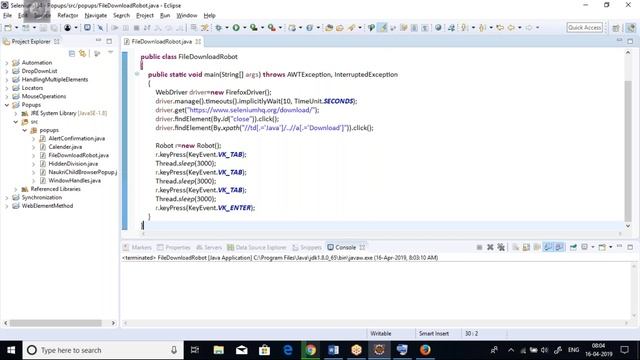
Task: Open the Navigate menu
Action: pyautogui.click(x=96, y=16)
